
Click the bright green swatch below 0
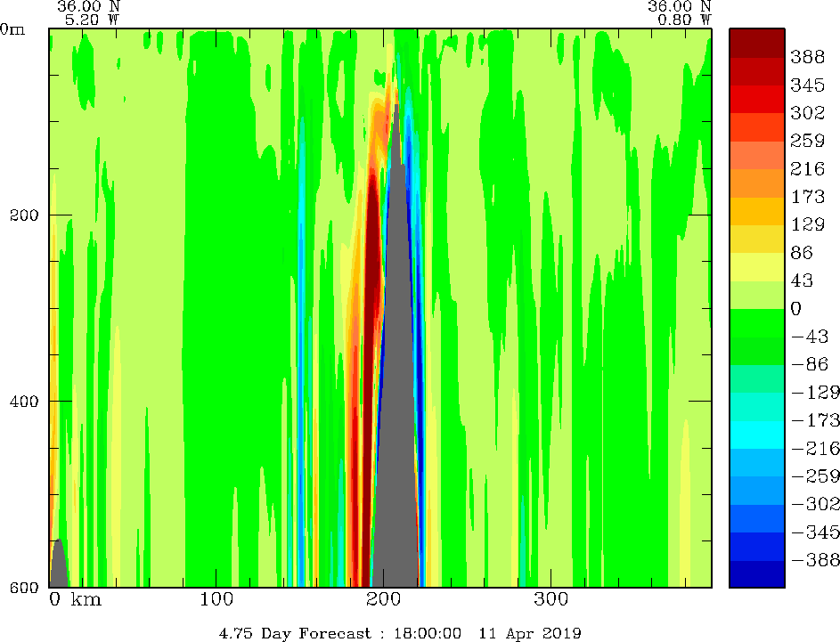[757, 322]
